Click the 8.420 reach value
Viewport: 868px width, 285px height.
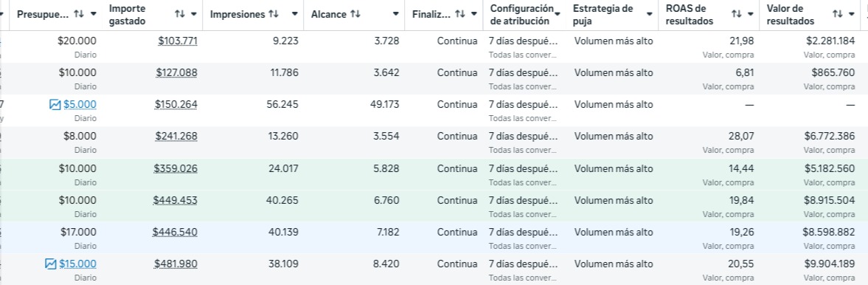(386, 264)
